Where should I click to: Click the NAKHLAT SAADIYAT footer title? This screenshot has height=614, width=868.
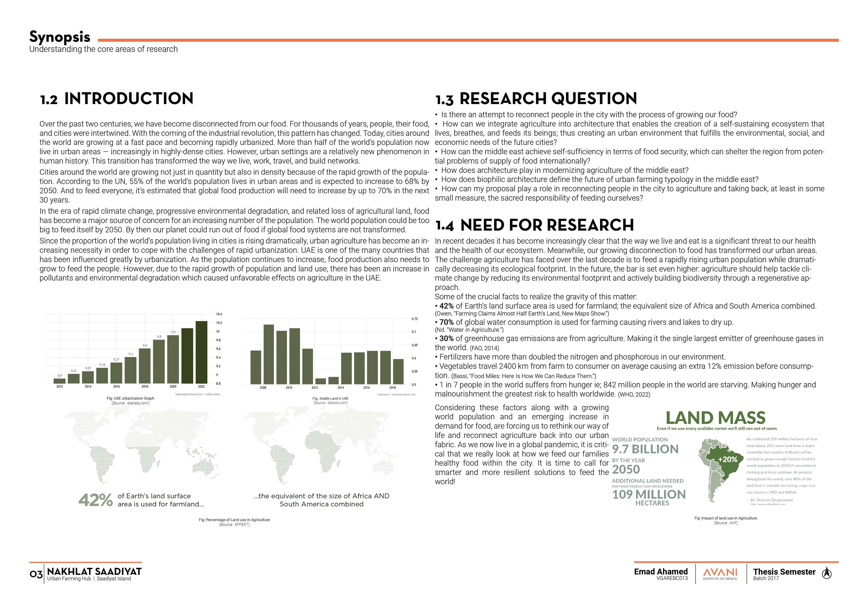94,571
